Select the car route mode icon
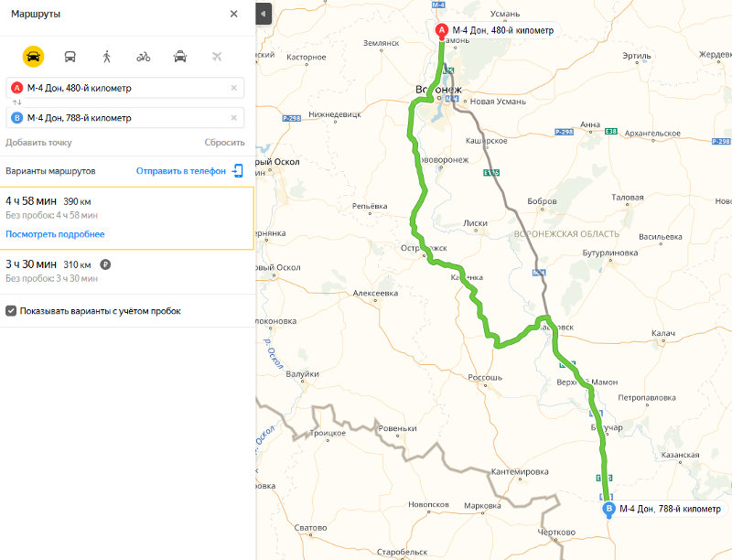 click(33, 57)
